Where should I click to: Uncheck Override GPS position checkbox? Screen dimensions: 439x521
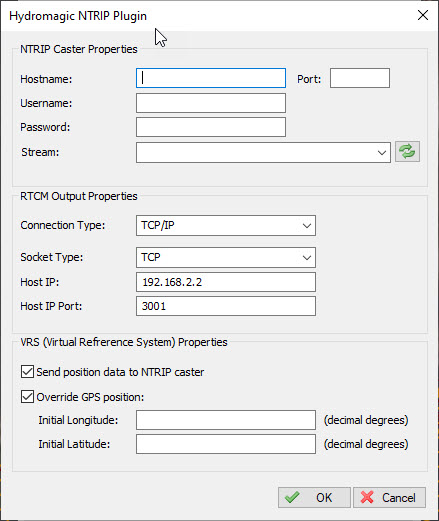pyautogui.click(x=27, y=397)
